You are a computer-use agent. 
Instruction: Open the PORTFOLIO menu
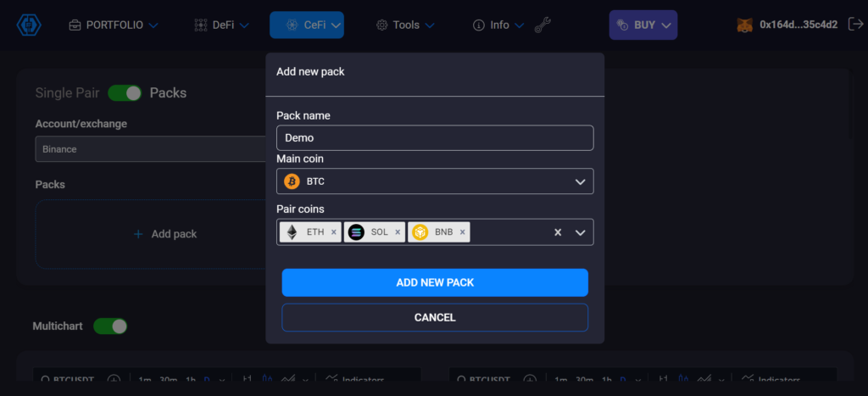pyautogui.click(x=114, y=25)
